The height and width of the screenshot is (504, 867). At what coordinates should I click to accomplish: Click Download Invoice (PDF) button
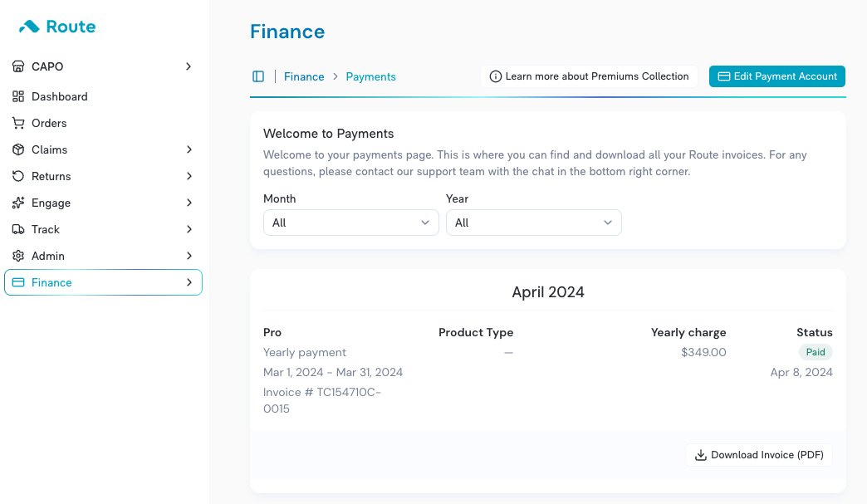759,455
